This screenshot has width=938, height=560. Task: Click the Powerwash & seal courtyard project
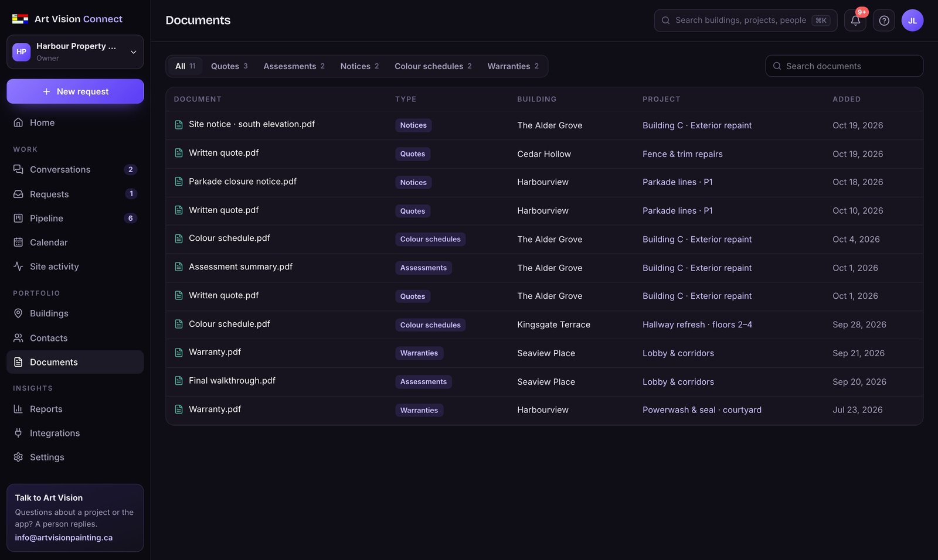coord(702,410)
